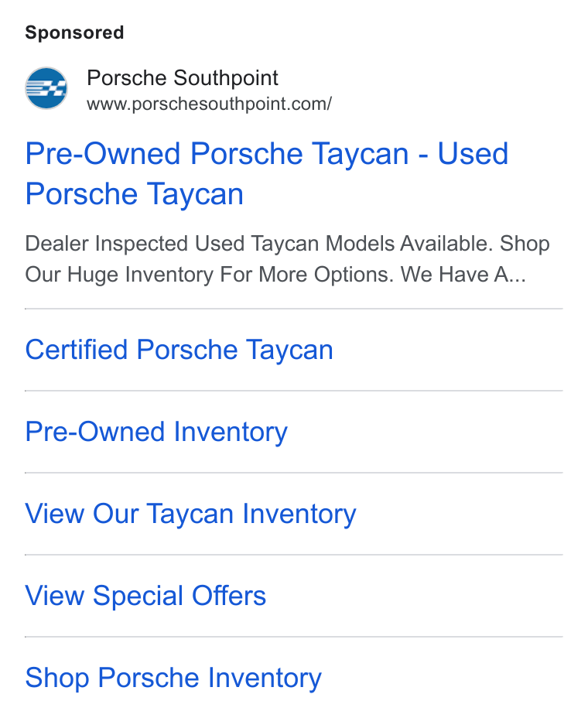588x718 pixels.
Task: Open the View Special Offers link
Action: click(x=145, y=596)
